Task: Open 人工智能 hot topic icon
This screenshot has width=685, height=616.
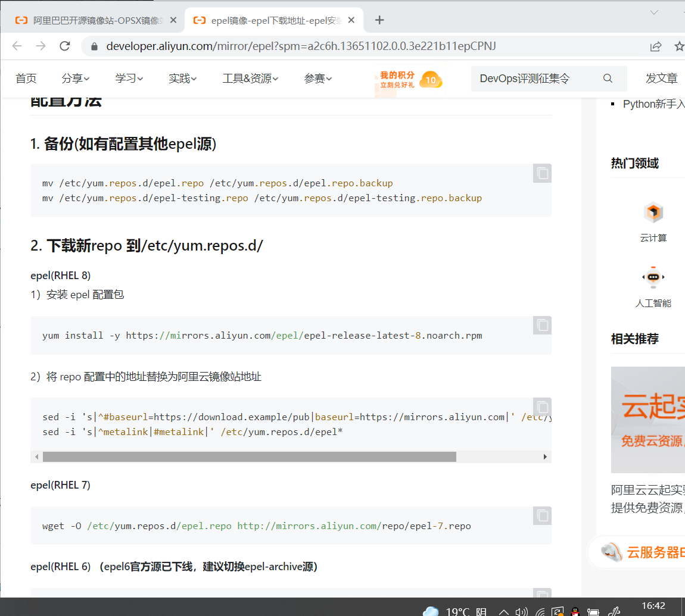Action: pos(653,278)
